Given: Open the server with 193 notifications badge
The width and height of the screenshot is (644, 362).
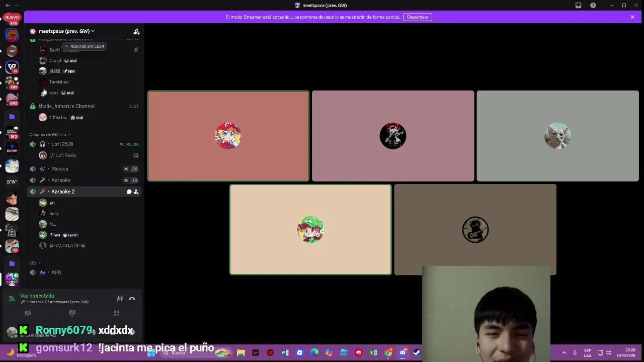Looking at the screenshot, I should (12, 132).
